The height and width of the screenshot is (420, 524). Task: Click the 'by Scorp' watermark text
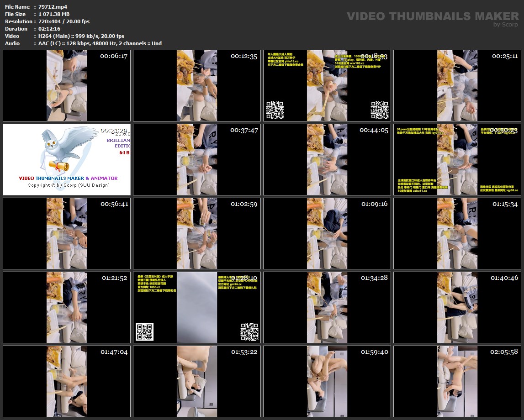(506, 25)
